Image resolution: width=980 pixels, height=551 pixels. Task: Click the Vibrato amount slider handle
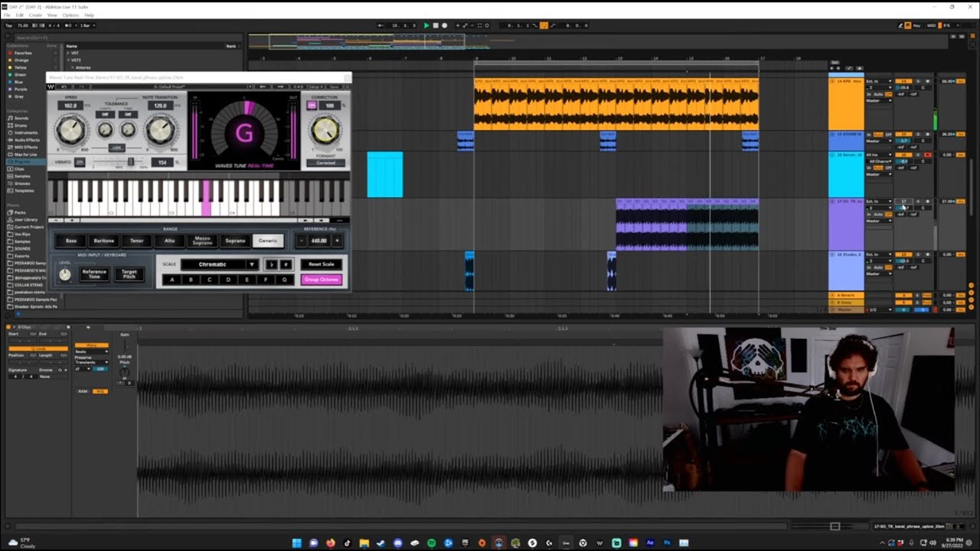(x=131, y=161)
